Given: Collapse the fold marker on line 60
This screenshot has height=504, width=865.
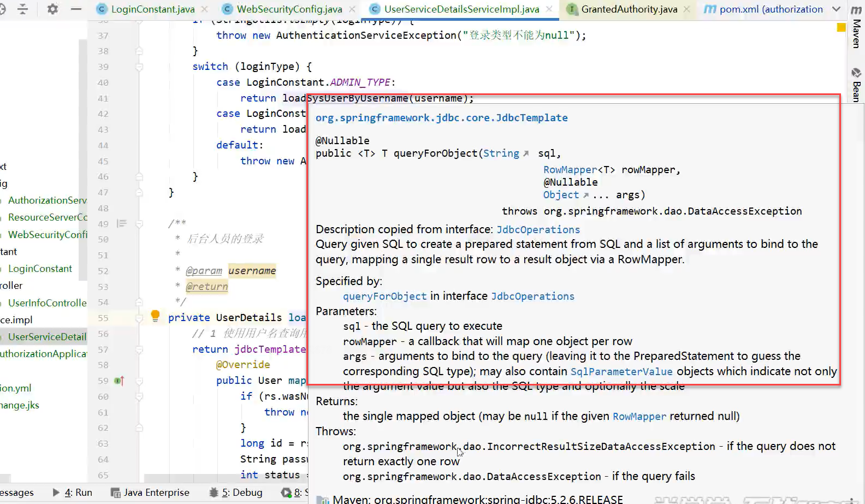Looking at the screenshot, I should click(x=139, y=396).
